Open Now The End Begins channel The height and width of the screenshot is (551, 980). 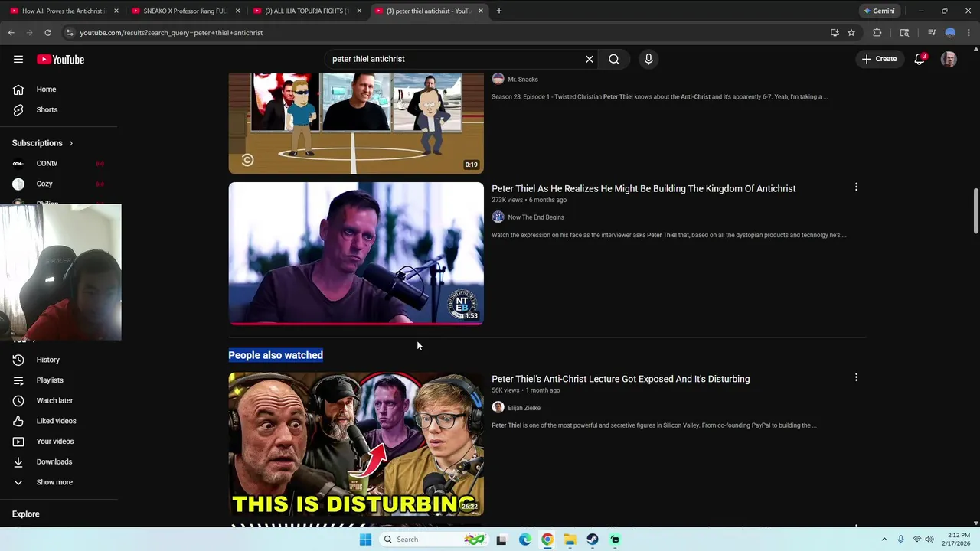536,217
